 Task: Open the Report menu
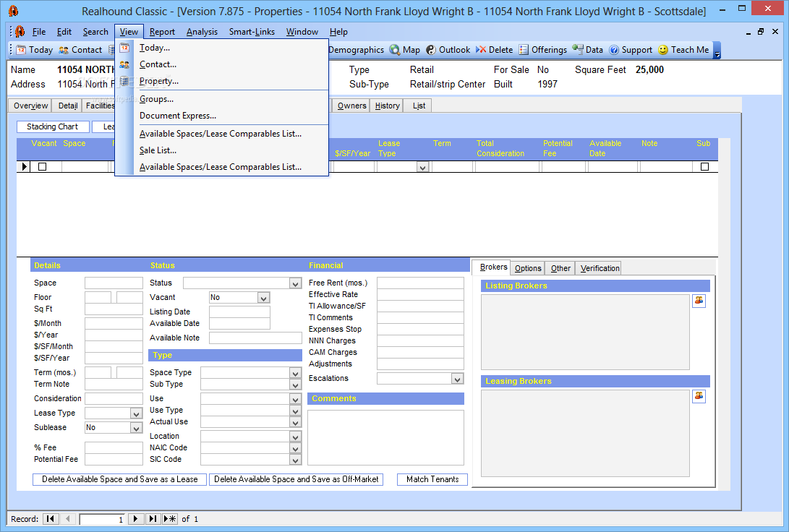coord(162,32)
